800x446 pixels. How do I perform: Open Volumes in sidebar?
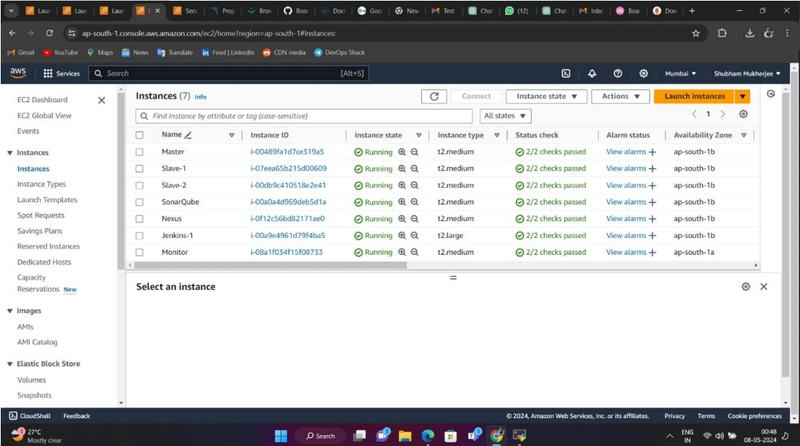pyautogui.click(x=31, y=380)
